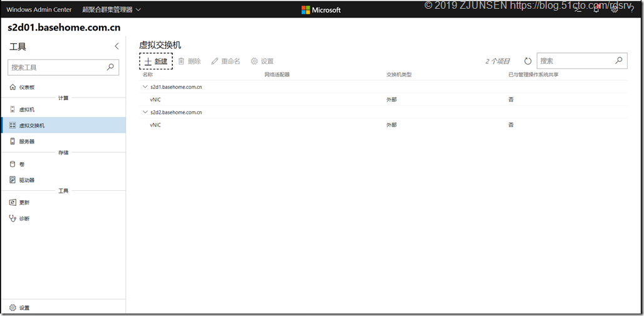Click the search tools magnifier icon
This screenshot has height=316, width=644.
click(110, 67)
